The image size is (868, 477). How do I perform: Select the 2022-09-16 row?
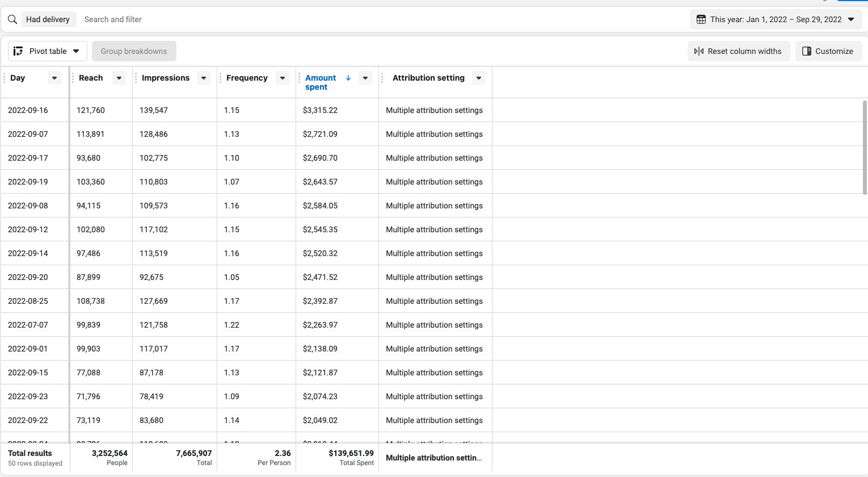coord(28,110)
